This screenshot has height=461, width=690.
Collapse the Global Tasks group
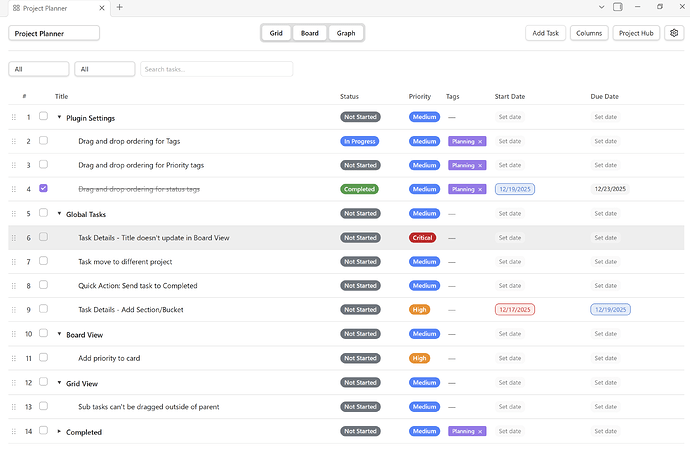point(59,214)
